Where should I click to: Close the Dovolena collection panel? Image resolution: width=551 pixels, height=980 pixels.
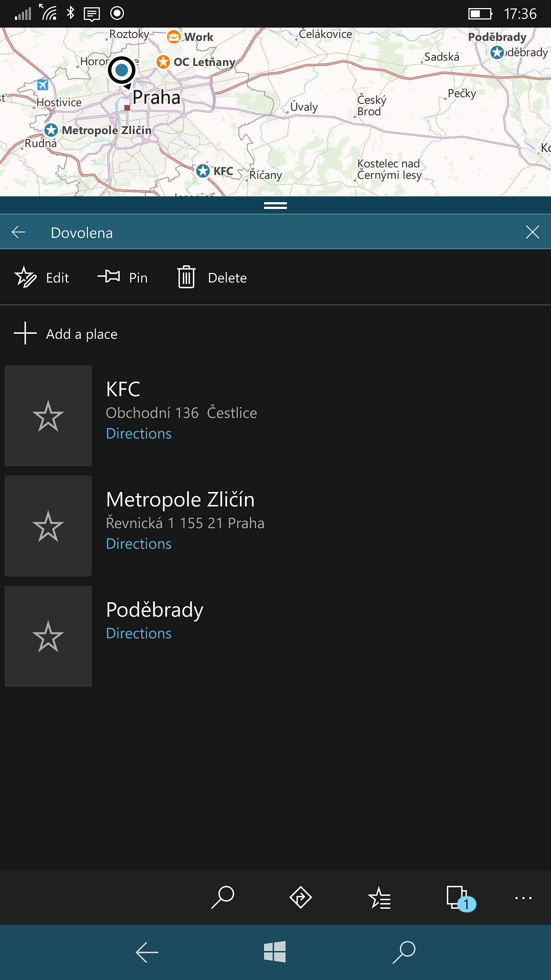click(x=532, y=232)
